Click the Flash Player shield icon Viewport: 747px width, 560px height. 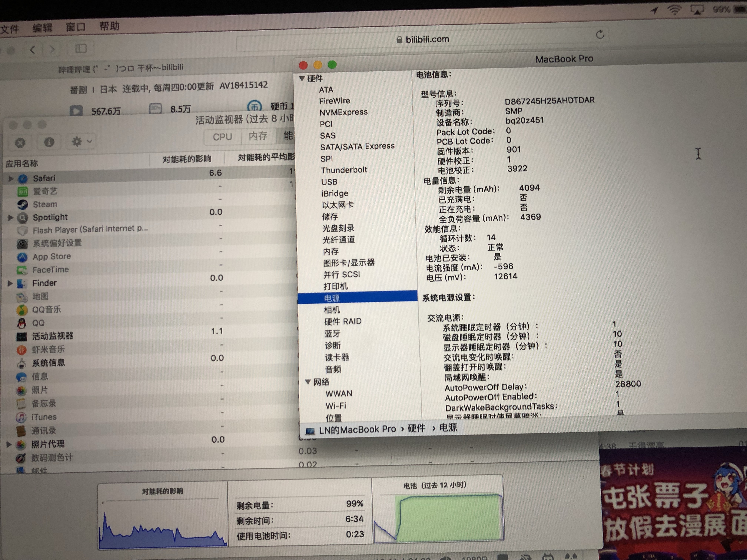(x=22, y=231)
